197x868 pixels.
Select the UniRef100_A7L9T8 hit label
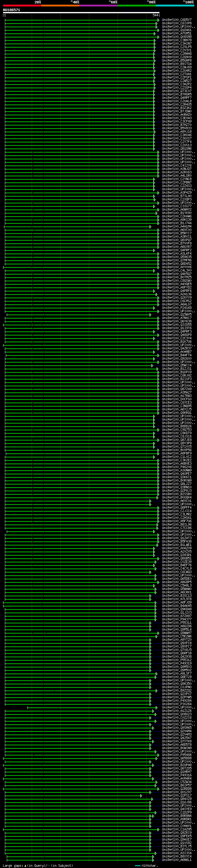[x=176, y=599]
